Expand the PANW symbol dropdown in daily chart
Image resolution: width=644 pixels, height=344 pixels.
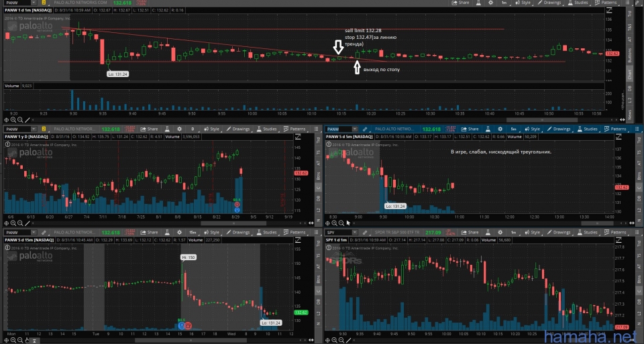pos(34,129)
